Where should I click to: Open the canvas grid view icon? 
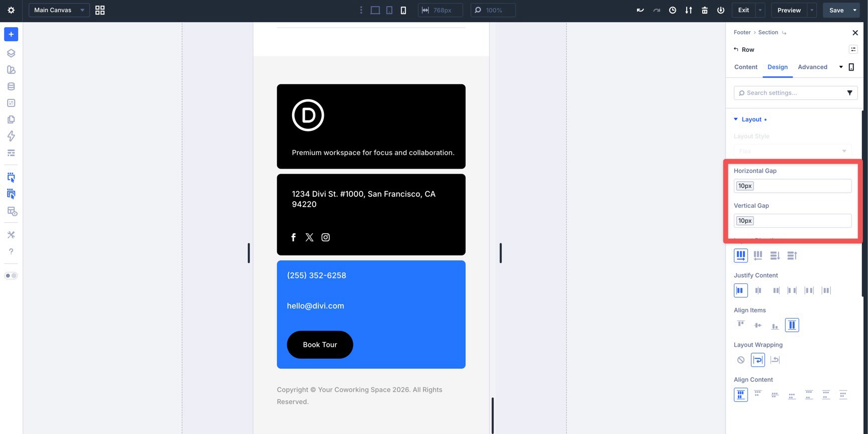(100, 10)
